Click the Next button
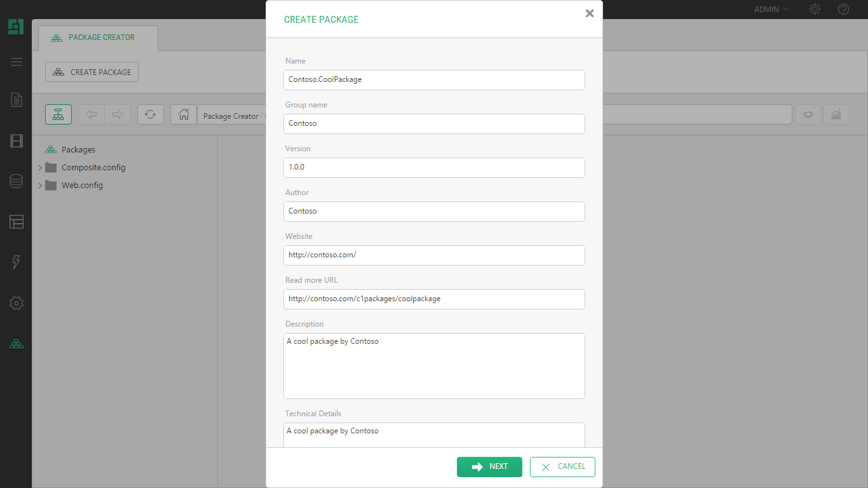Screen dimensions: 868x488 pos(489,466)
